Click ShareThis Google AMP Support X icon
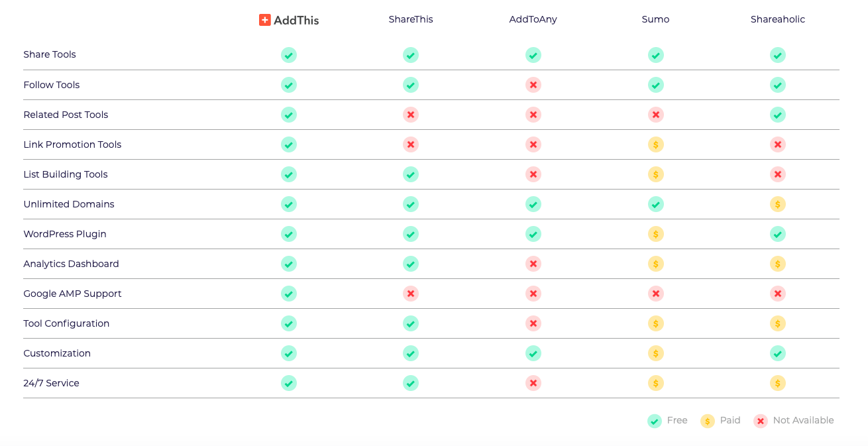 411,294
